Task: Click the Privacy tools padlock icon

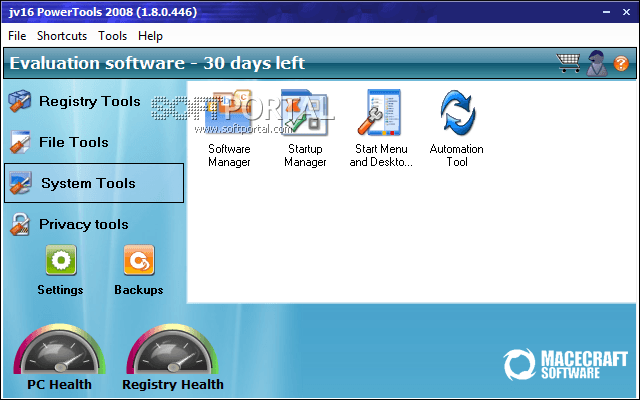Action: tap(20, 224)
